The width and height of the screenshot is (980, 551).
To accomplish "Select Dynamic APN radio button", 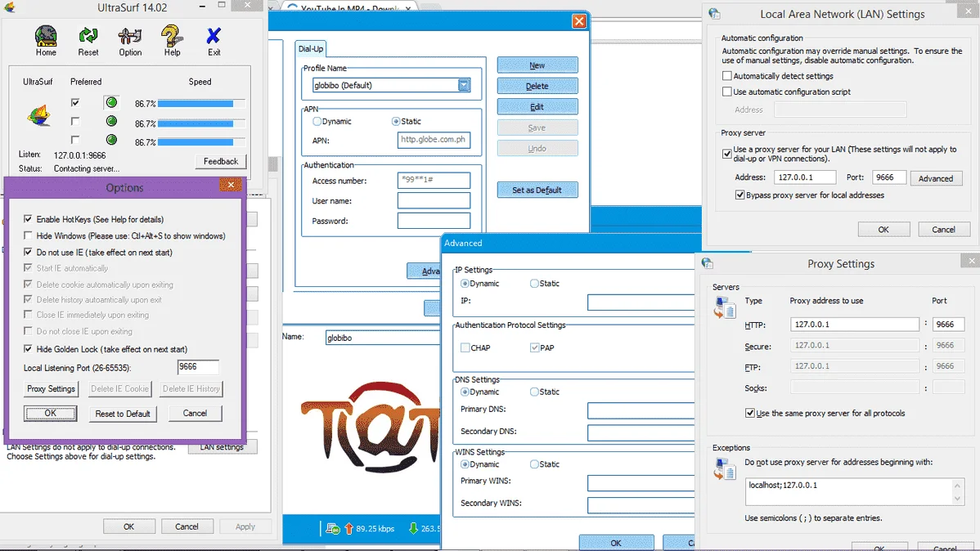I will point(317,121).
